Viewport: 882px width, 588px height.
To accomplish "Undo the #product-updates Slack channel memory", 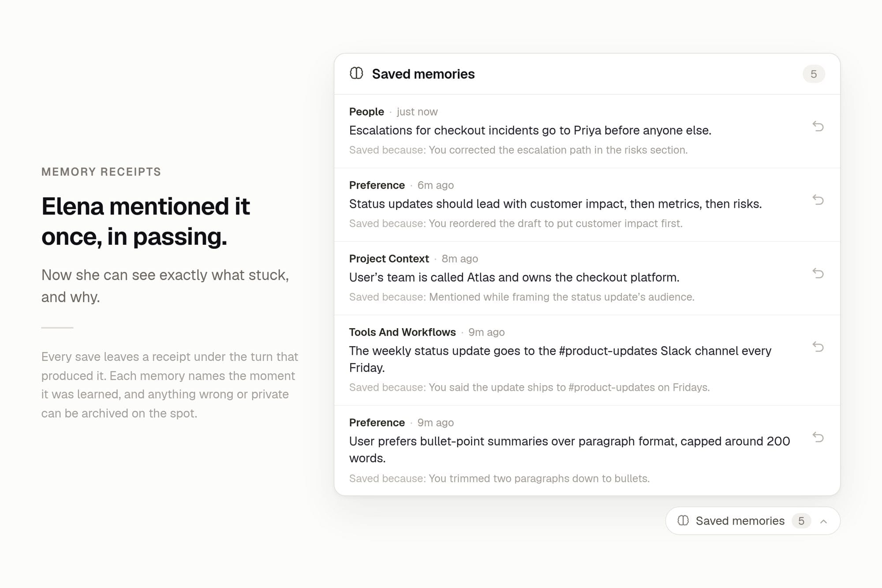I will tap(818, 347).
